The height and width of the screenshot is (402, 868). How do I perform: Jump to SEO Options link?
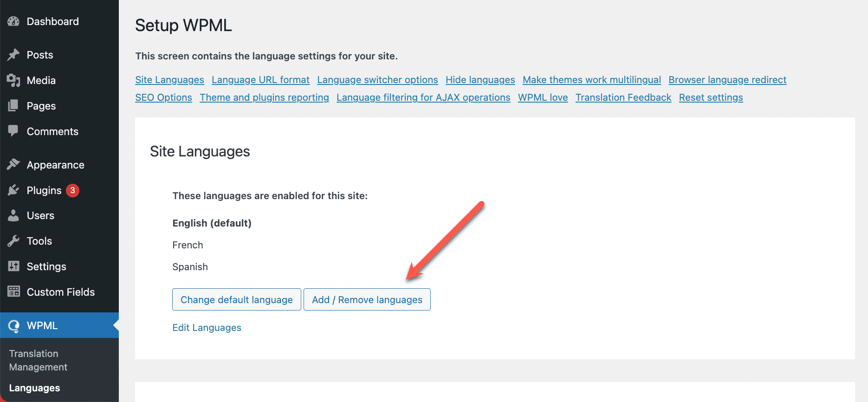tap(163, 97)
